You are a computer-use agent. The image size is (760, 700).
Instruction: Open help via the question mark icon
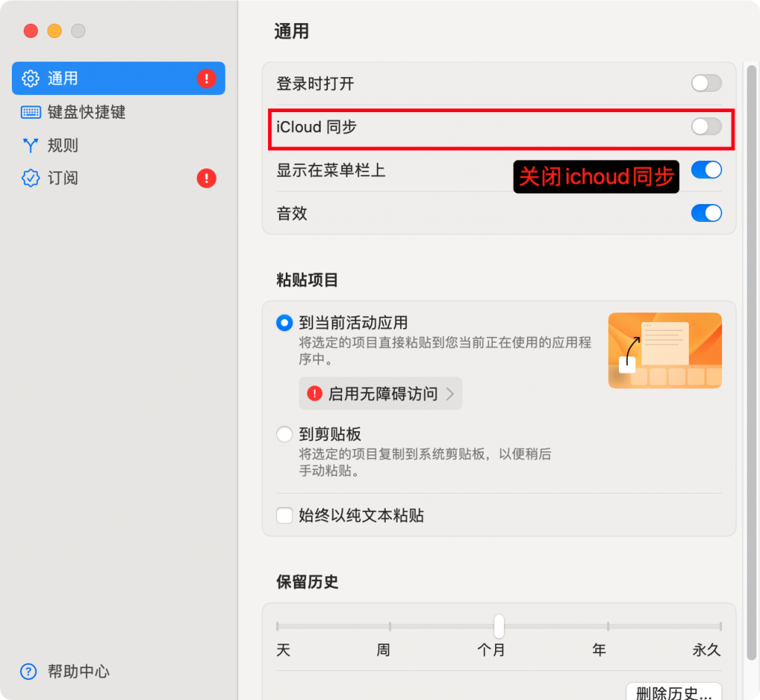pos(27,671)
